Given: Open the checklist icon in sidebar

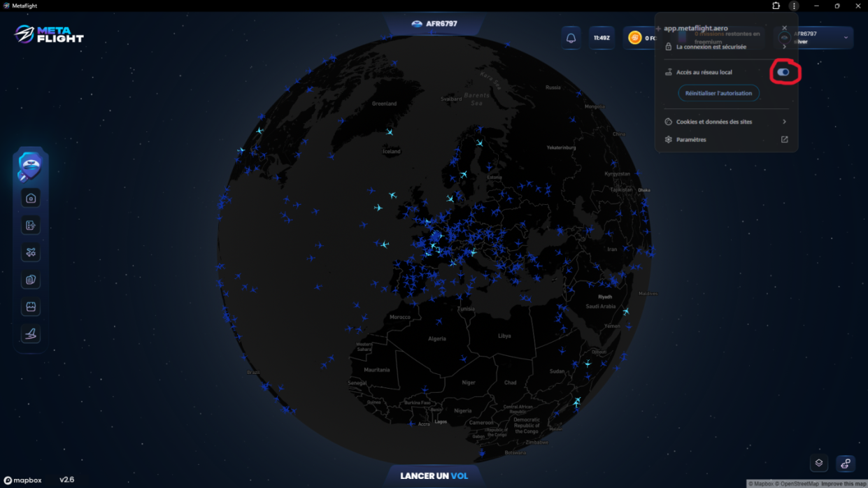Looking at the screenshot, I should tap(31, 225).
